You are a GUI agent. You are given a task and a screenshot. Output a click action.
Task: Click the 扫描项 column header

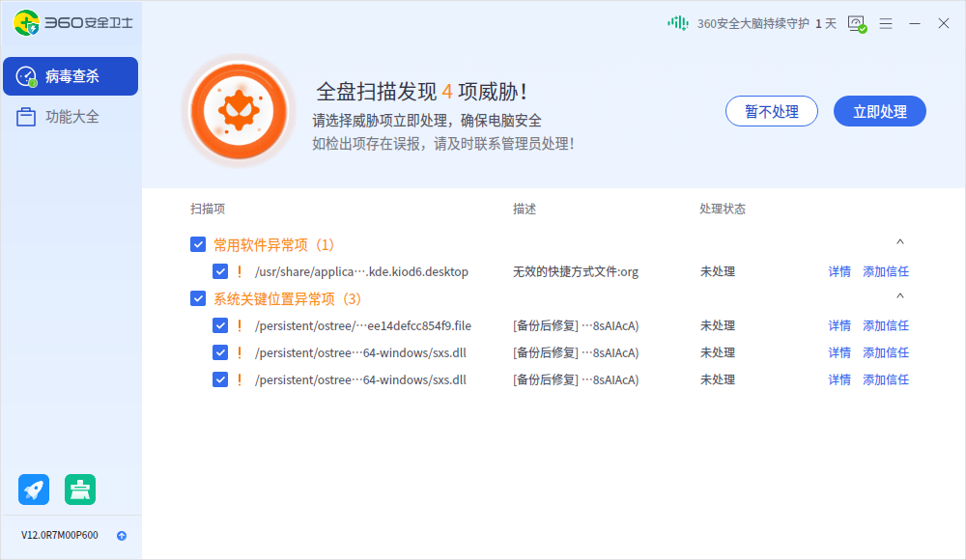208,209
